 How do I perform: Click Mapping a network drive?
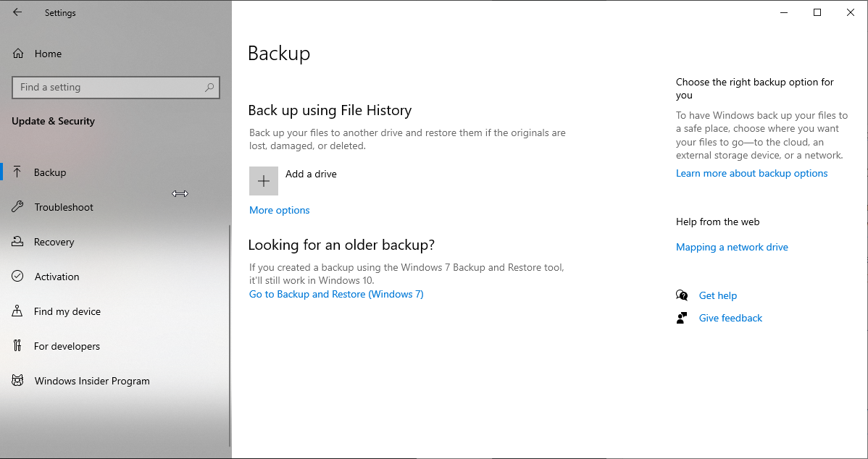732,247
